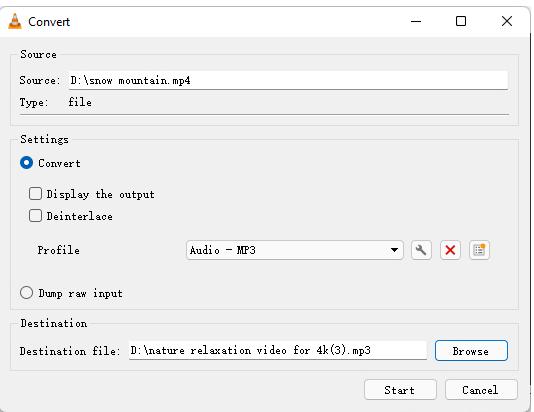
Task: Browse for destination file
Action: 471,351
